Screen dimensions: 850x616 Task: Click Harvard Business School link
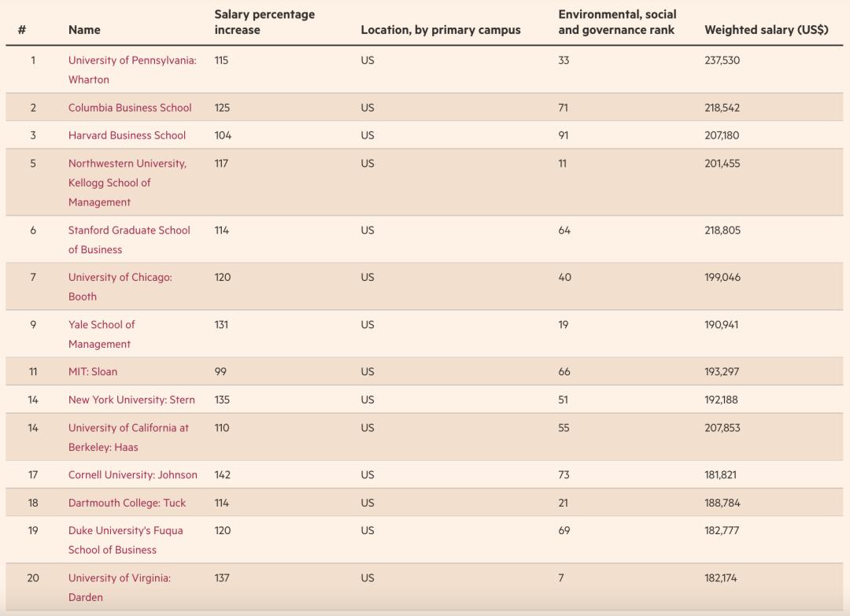coord(127,135)
